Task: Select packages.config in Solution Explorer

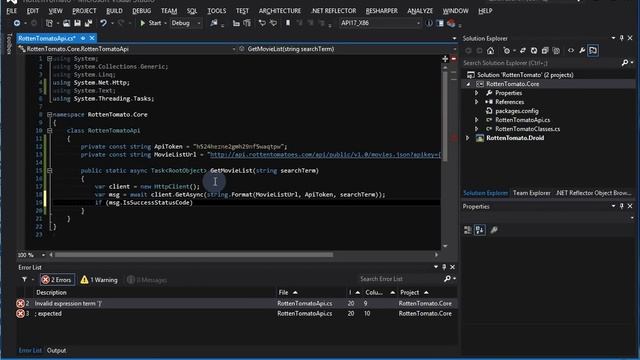Action: coord(517,111)
